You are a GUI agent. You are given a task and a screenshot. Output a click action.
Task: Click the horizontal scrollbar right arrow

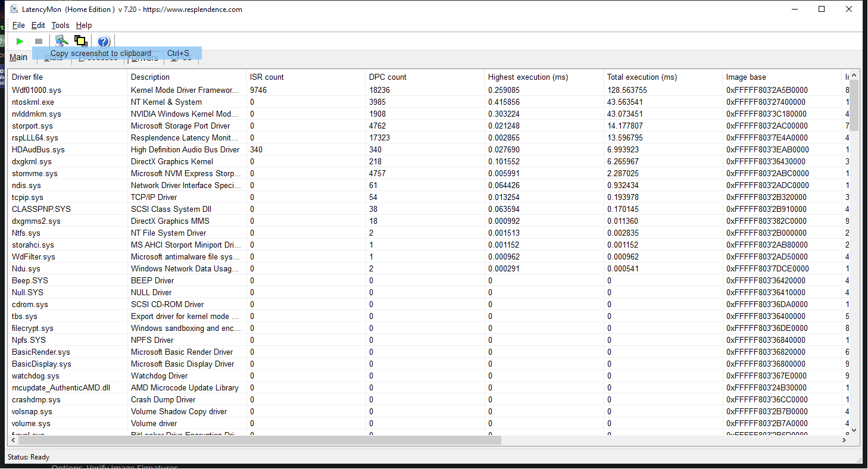(844, 440)
